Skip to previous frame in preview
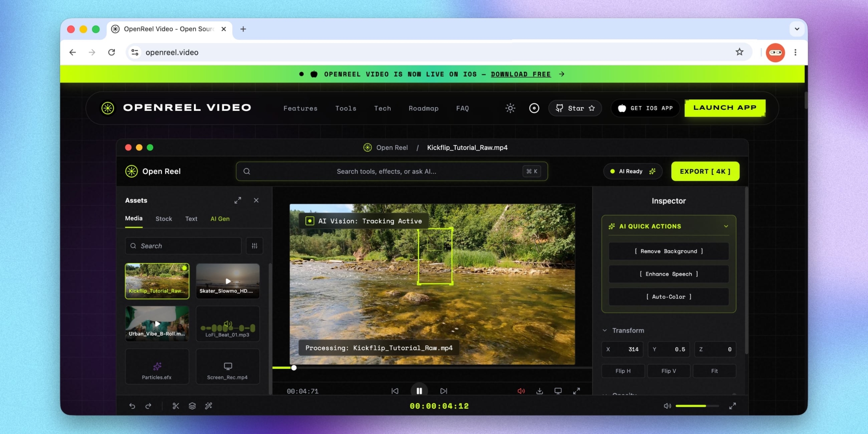 coord(395,391)
